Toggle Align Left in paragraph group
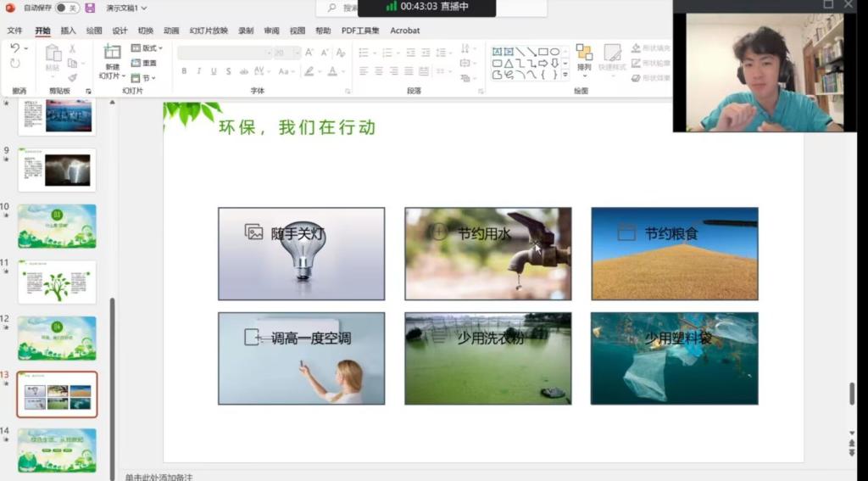868x481 pixels. [364, 71]
